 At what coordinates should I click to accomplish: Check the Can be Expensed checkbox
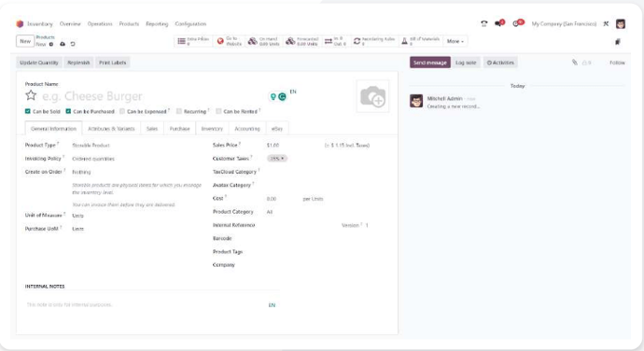122,111
